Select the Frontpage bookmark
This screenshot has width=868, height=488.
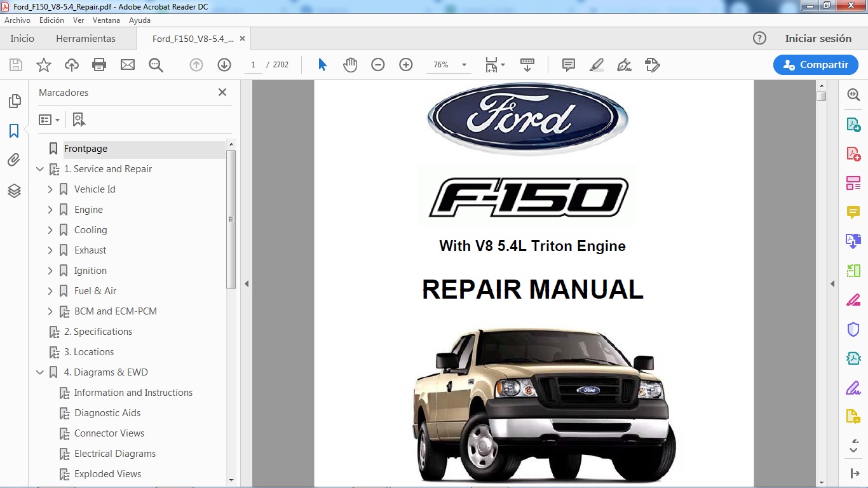[86, 149]
